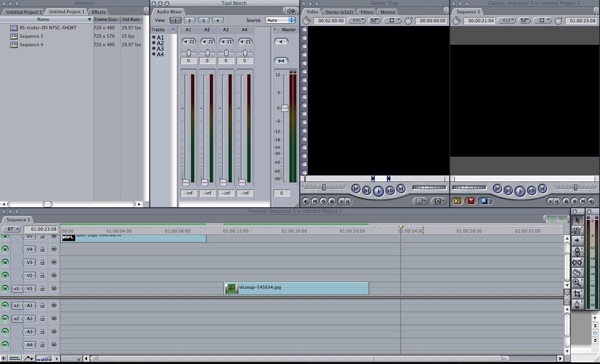Open the Viewer playhead sync pop-up

[x=374, y=20]
